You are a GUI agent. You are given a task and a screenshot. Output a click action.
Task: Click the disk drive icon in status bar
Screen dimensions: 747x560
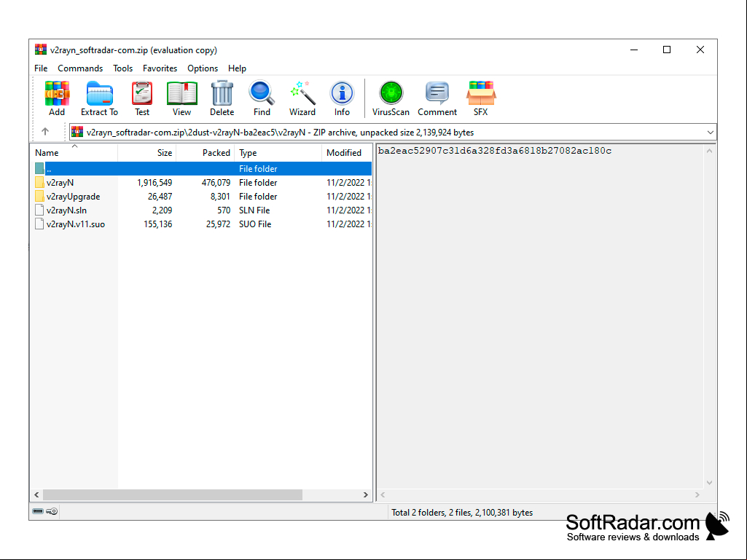(38, 511)
